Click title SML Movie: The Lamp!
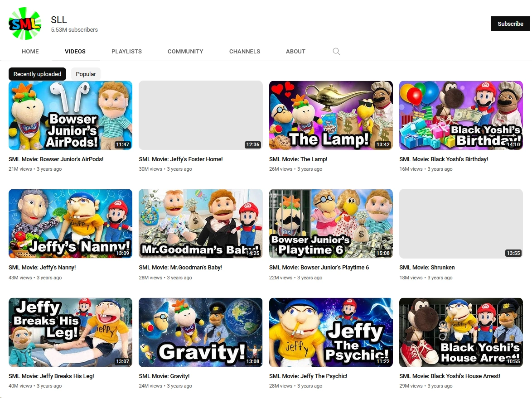532x398 pixels. (298, 159)
